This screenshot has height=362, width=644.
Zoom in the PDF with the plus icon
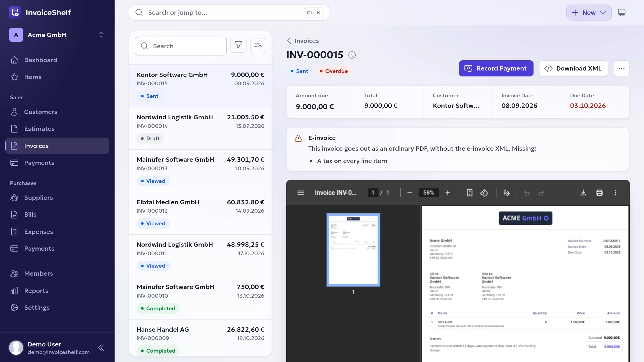click(x=448, y=193)
